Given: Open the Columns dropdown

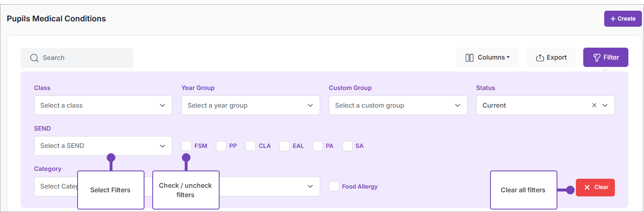Looking at the screenshot, I should point(487,58).
